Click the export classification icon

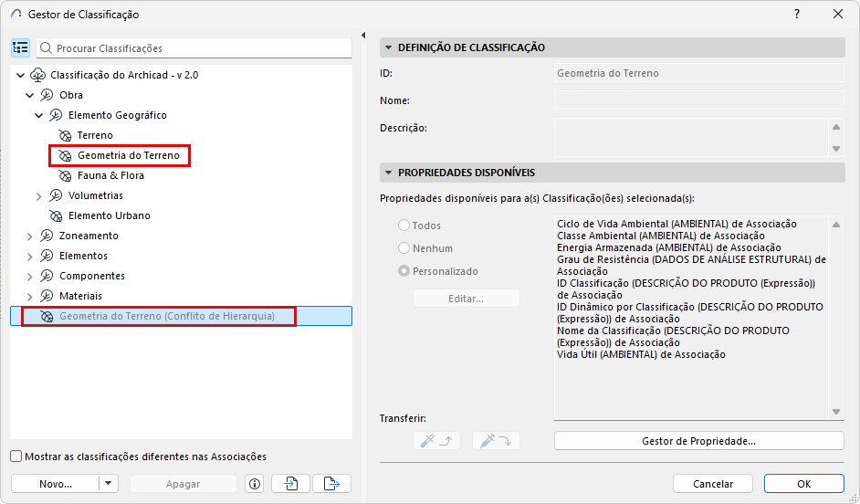pos(331,484)
